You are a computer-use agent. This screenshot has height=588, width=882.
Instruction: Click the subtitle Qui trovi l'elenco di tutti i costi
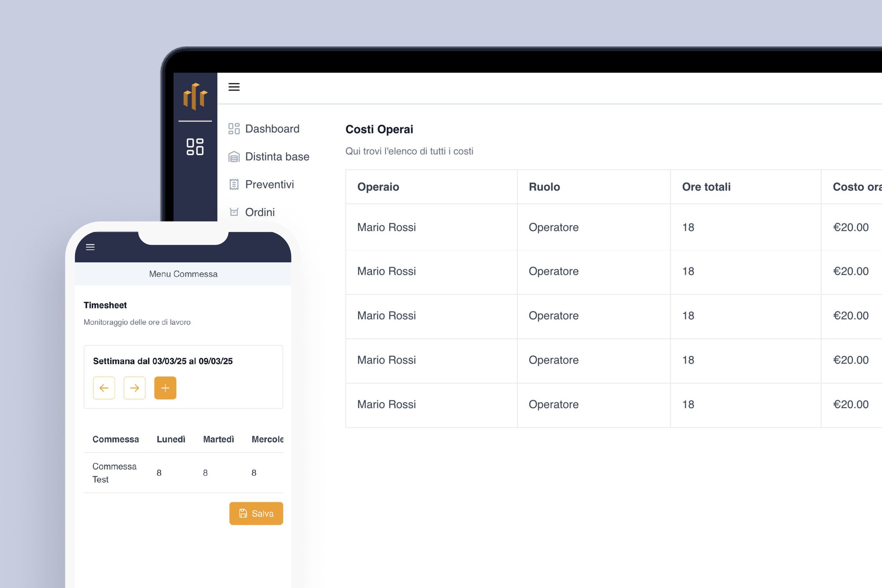coord(409,151)
